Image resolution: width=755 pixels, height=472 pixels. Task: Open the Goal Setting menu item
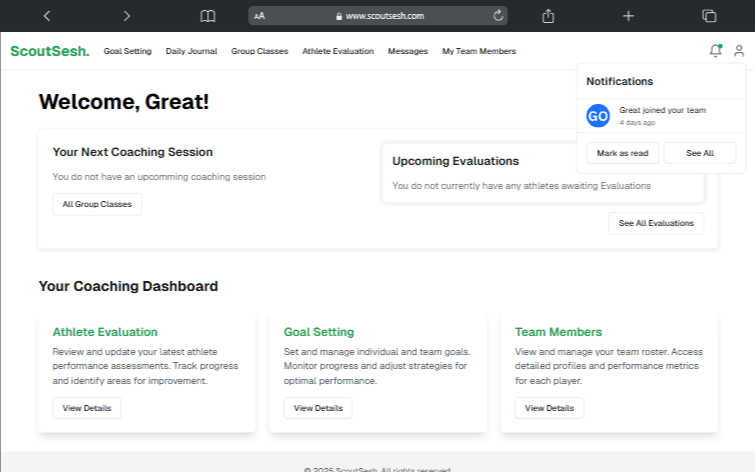pos(127,51)
